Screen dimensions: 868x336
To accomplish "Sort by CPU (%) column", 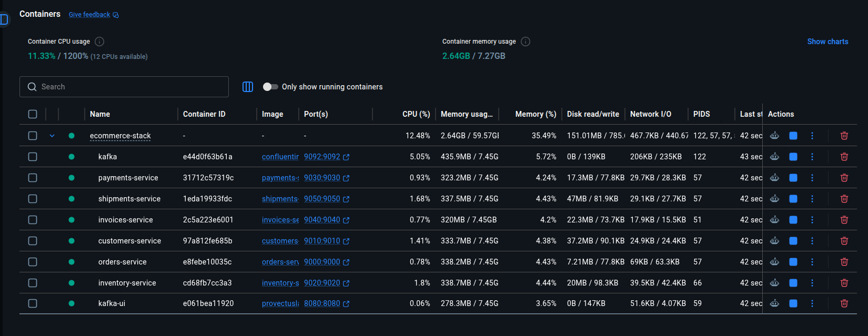I will coord(416,114).
